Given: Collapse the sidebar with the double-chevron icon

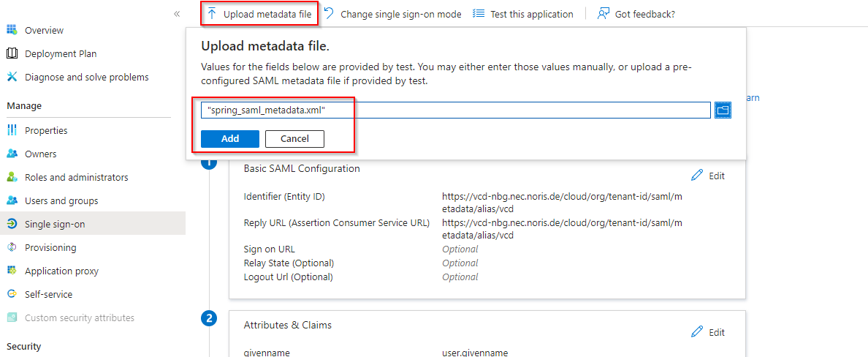Looking at the screenshot, I should coord(177,14).
